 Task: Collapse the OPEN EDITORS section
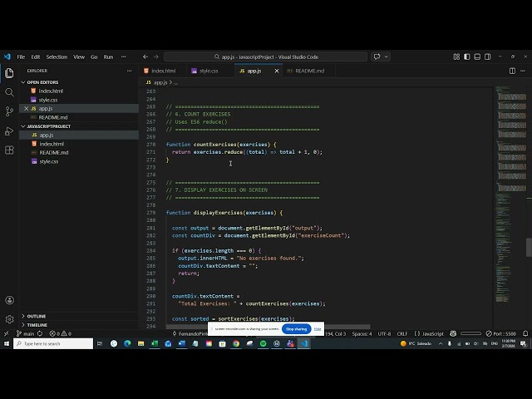pos(43,82)
